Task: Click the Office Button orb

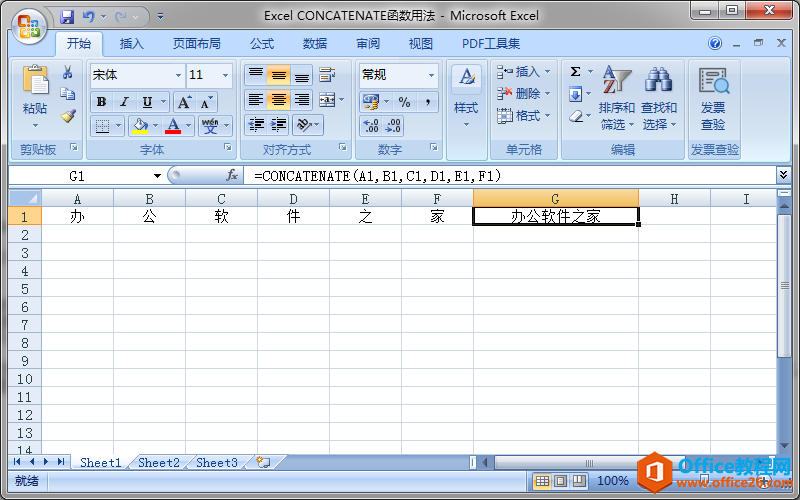Action: [x=29, y=26]
